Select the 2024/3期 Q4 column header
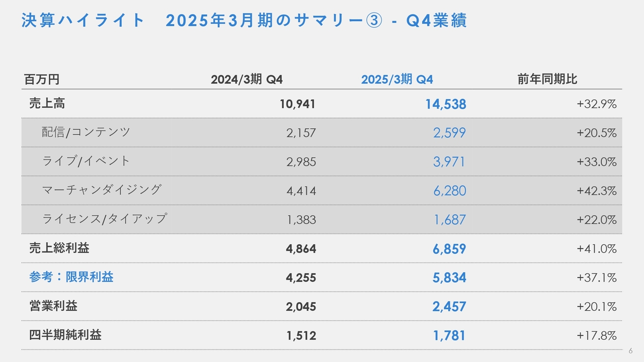The height and width of the screenshot is (362, 644). tap(247, 79)
